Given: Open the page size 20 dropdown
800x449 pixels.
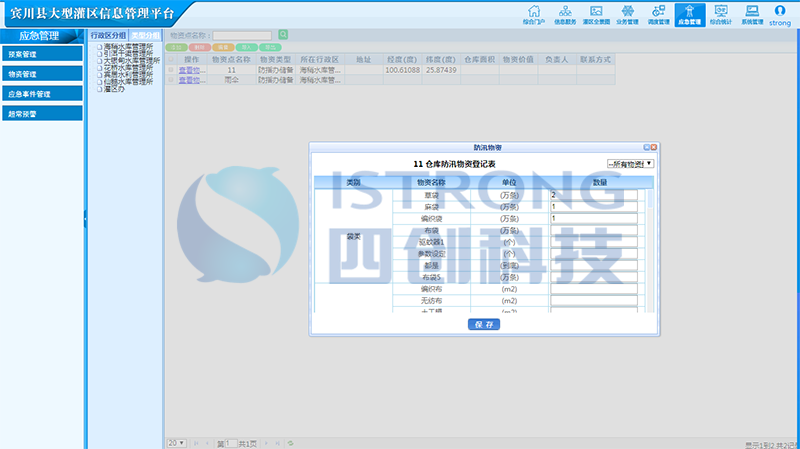Looking at the screenshot, I should [177, 443].
